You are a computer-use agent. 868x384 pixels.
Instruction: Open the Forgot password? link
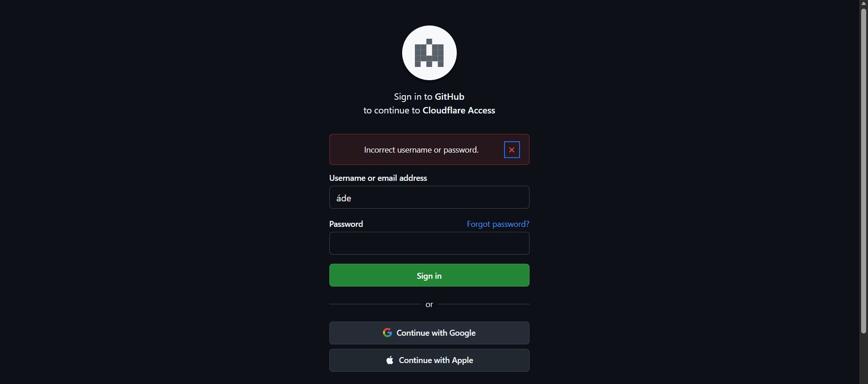(x=498, y=224)
